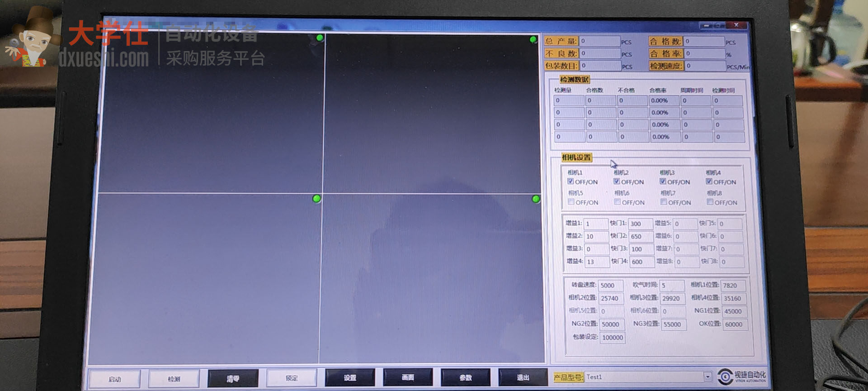Screen dimensions: 868x391
Task: Check the 相机6 OFF/ON checkbox
Action: (618, 202)
